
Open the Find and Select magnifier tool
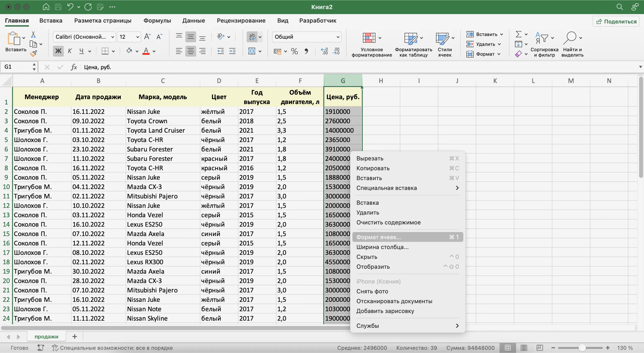pos(570,37)
